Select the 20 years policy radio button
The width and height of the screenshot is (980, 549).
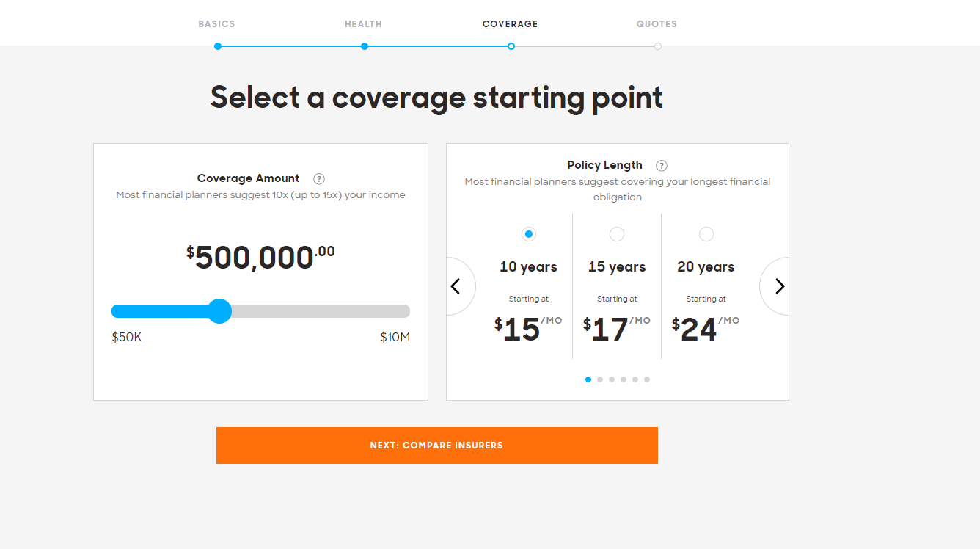(706, 234)
